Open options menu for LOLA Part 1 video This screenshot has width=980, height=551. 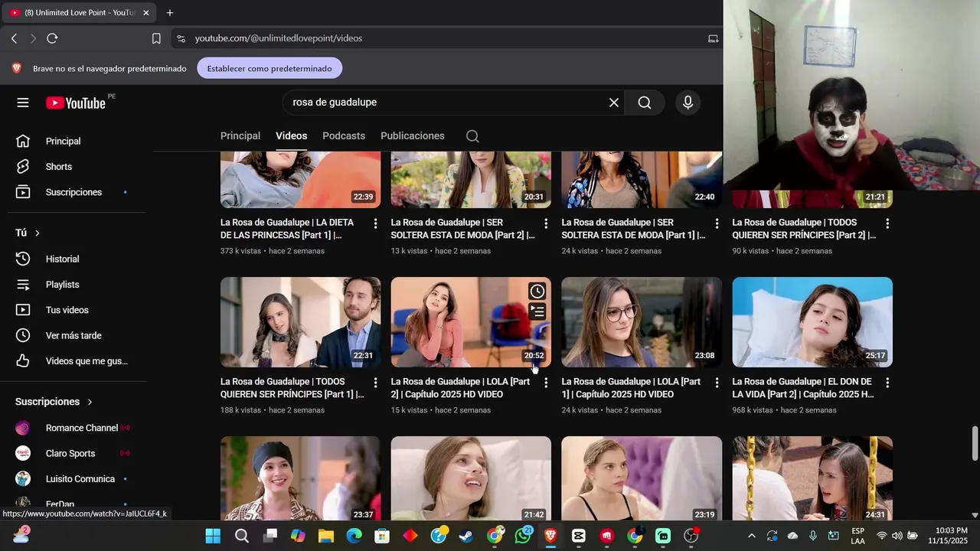click(x=717, y=383)
